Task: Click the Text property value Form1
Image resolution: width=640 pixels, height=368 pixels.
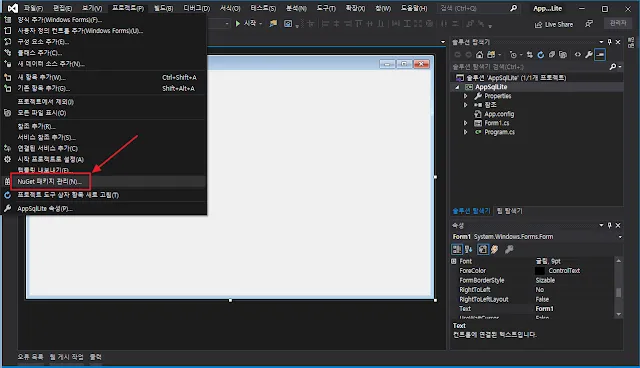Action: pyautogui.click(x=544, y=309)
